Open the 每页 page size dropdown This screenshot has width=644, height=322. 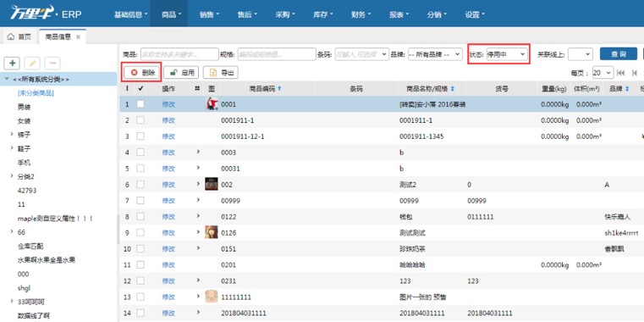pos(603,73)
